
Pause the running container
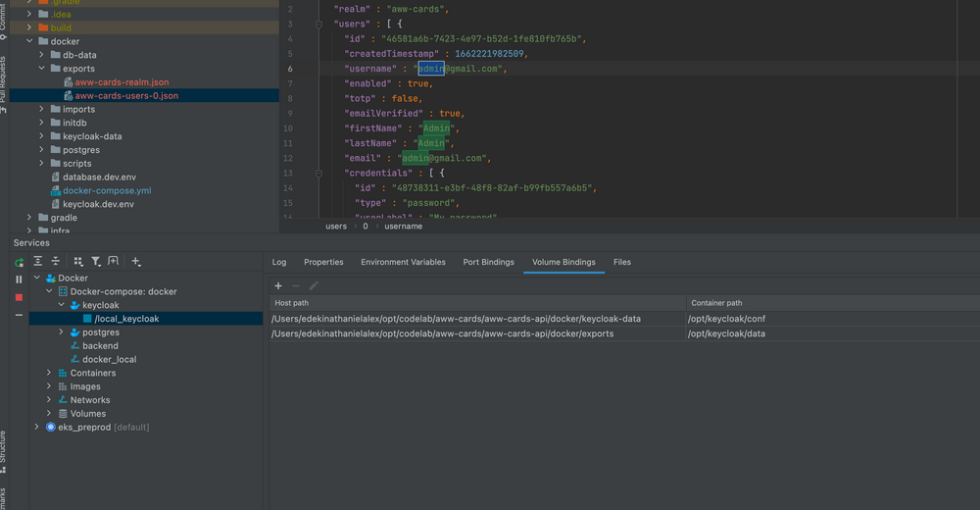pyautogui.click(x=19, y=280)
